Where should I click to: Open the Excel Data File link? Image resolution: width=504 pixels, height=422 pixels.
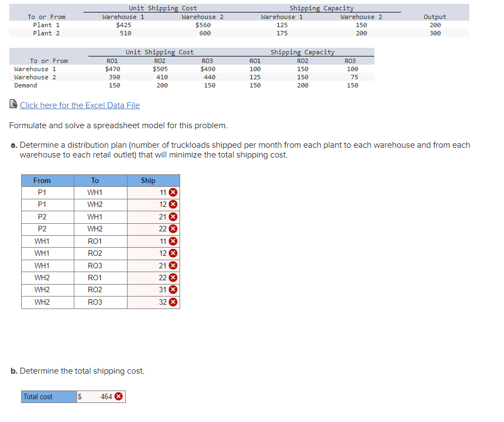click(79, 105)
